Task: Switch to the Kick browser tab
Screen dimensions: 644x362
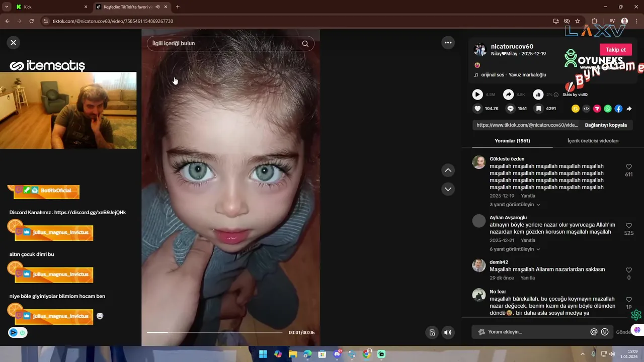Action: tap(52, 7)
